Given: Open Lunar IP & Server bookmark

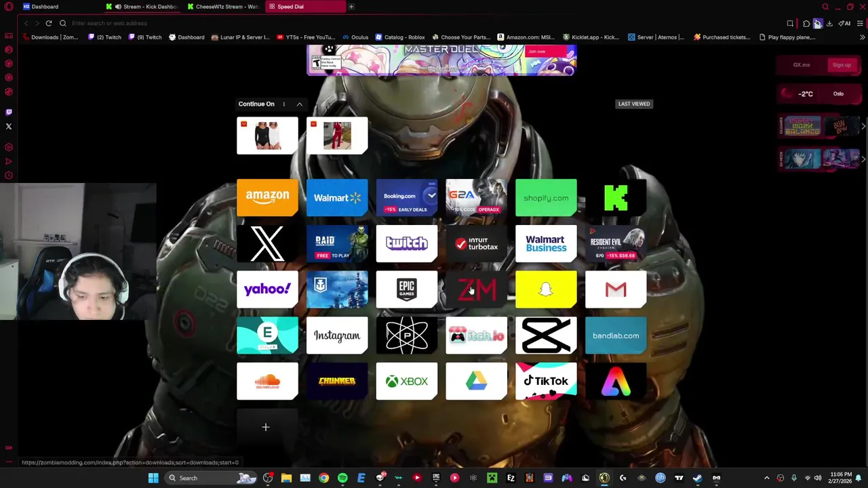Looking at the screenshot, I should (240, 37).
